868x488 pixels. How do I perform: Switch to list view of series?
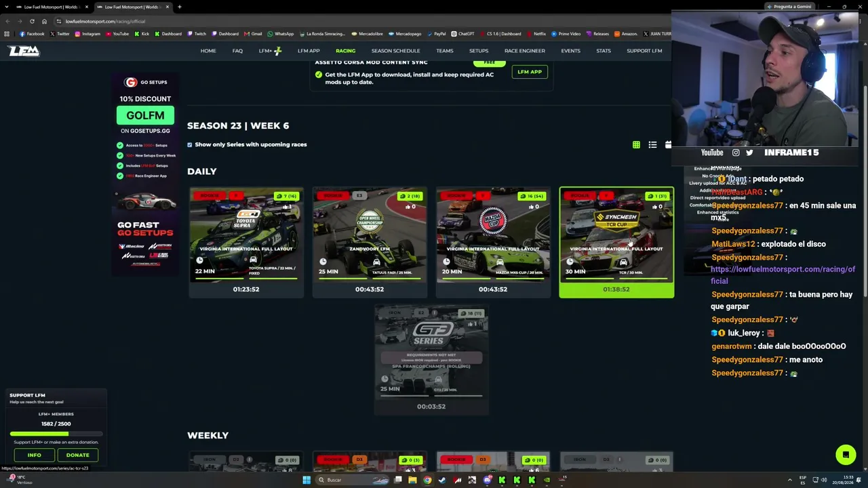point(652,144)
